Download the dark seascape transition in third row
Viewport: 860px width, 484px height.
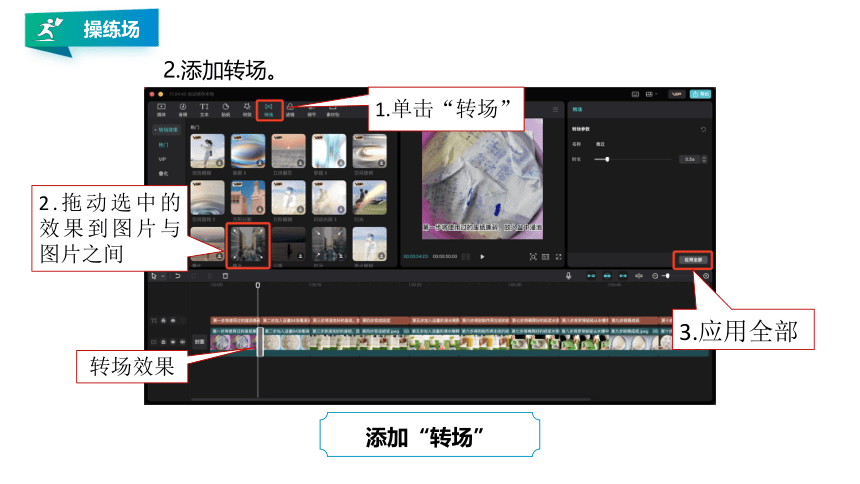click(300, 256)
